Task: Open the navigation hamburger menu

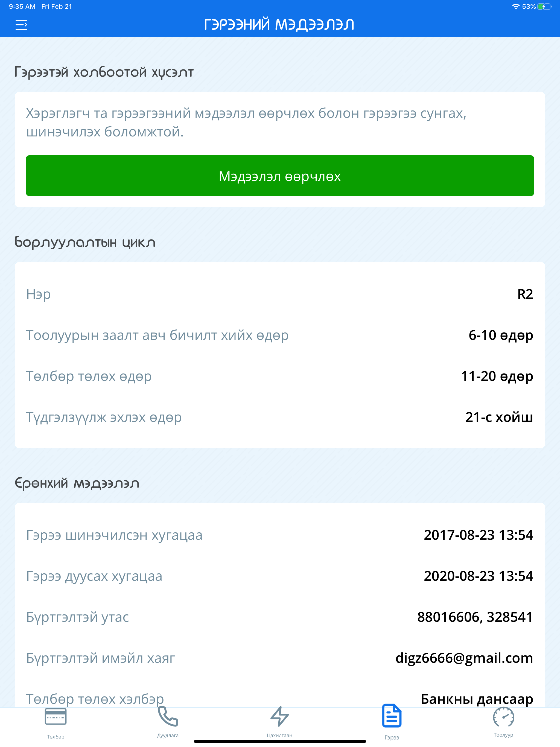Action: [21, 25]
